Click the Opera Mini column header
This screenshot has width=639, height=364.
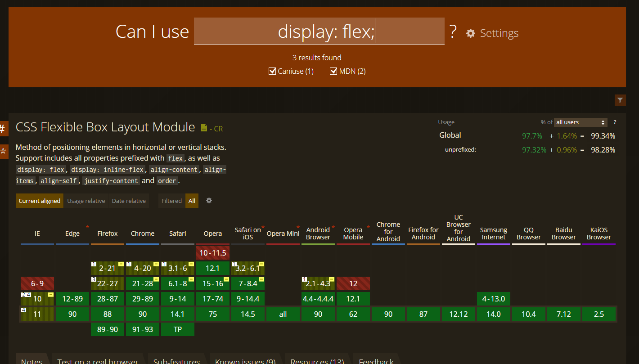(283, 234)
